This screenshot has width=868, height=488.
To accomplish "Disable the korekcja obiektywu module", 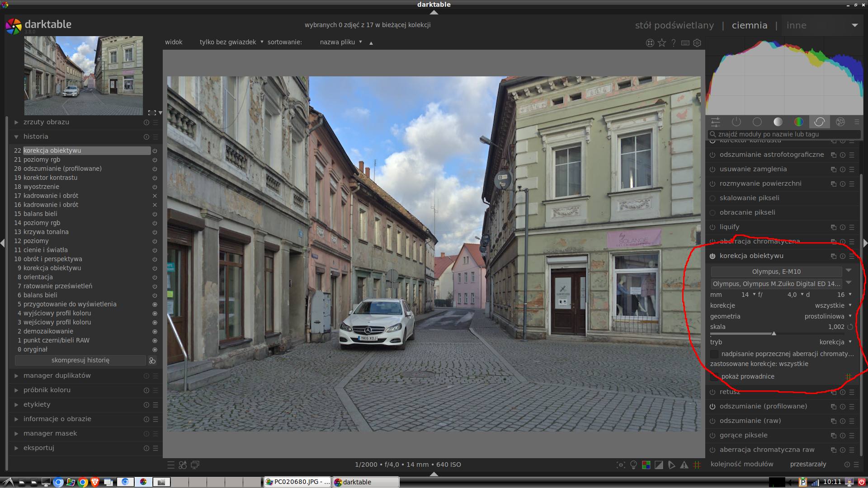I will pos(712,256).
